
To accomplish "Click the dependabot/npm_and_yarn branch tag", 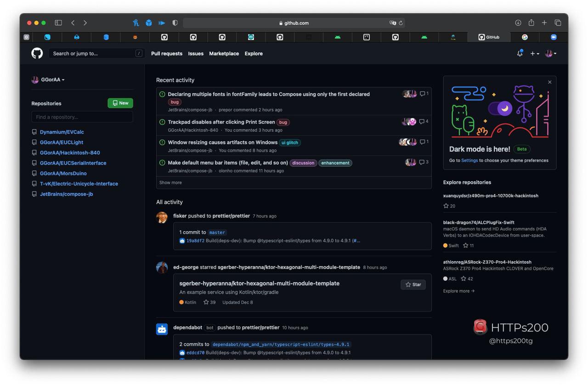I will coord(281,344).
